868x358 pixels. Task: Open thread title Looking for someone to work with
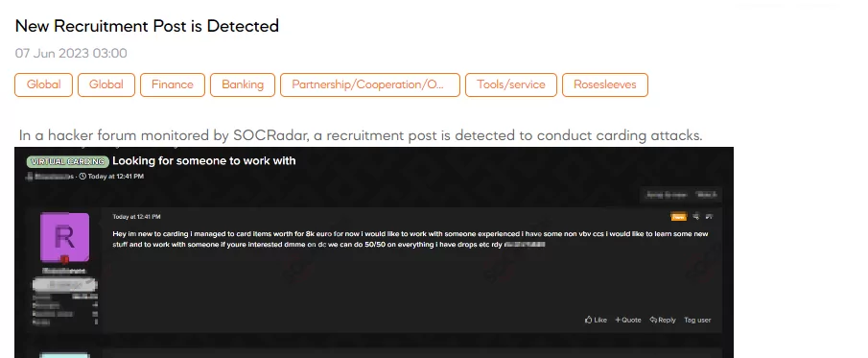(x=204, y=160)
